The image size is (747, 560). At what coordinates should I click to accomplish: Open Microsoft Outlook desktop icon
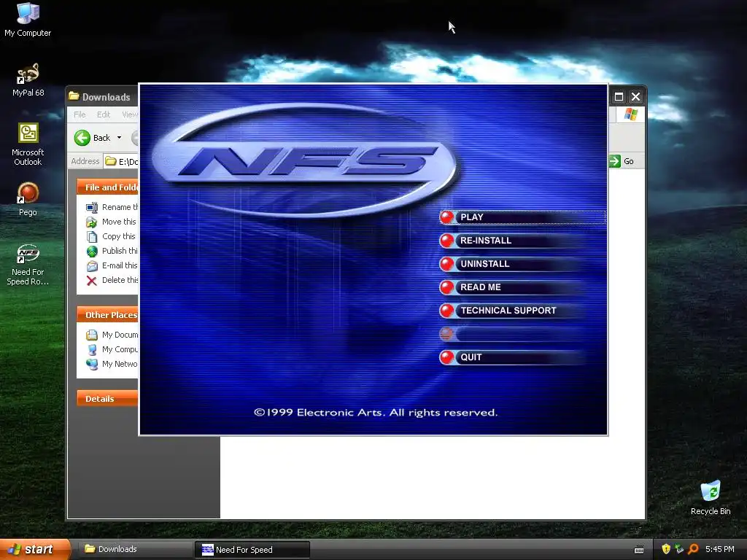coord(28,144)
